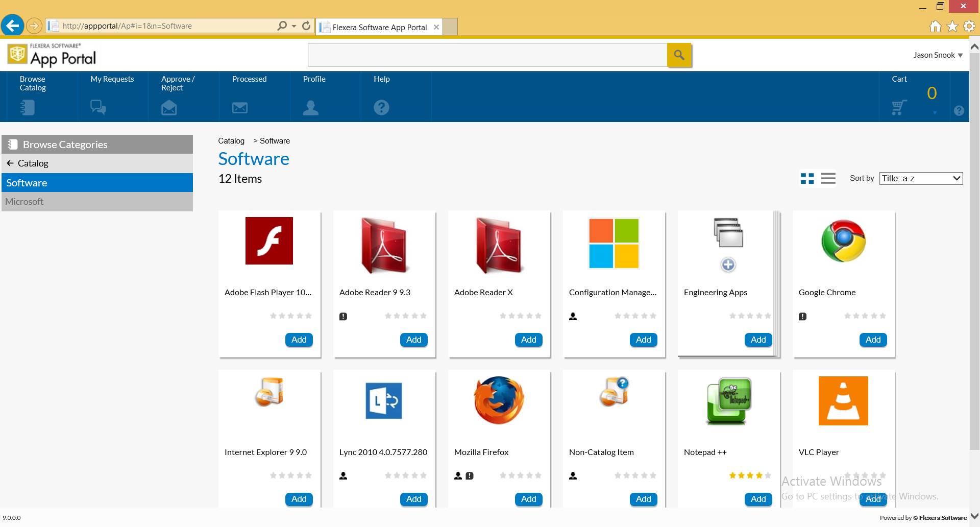Click the browser back arrow button

(x=12, y=25)
